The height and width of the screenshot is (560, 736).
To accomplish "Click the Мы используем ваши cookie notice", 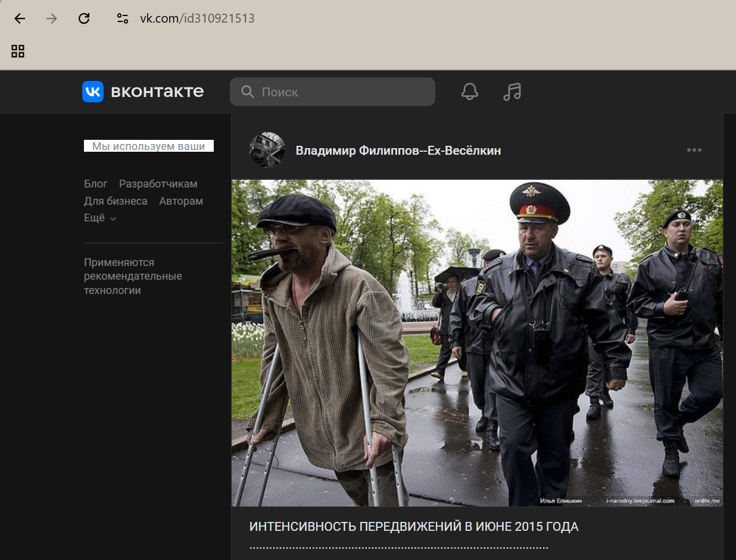I will [x=148, y=146].
